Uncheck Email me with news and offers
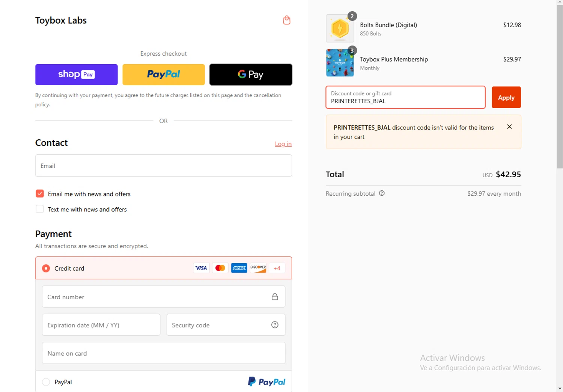Viewport: 563px width, 392px height. [40, 194]
